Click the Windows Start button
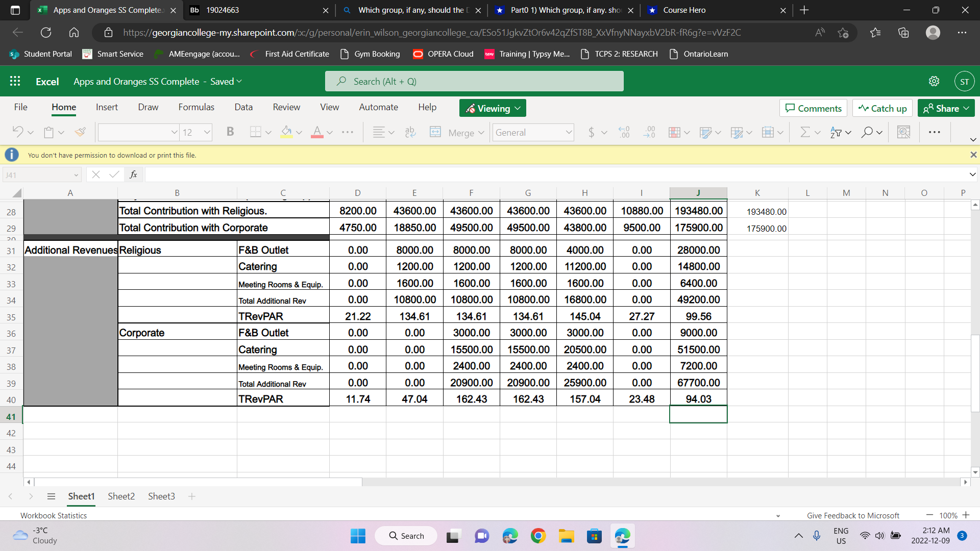 (358, 536)
